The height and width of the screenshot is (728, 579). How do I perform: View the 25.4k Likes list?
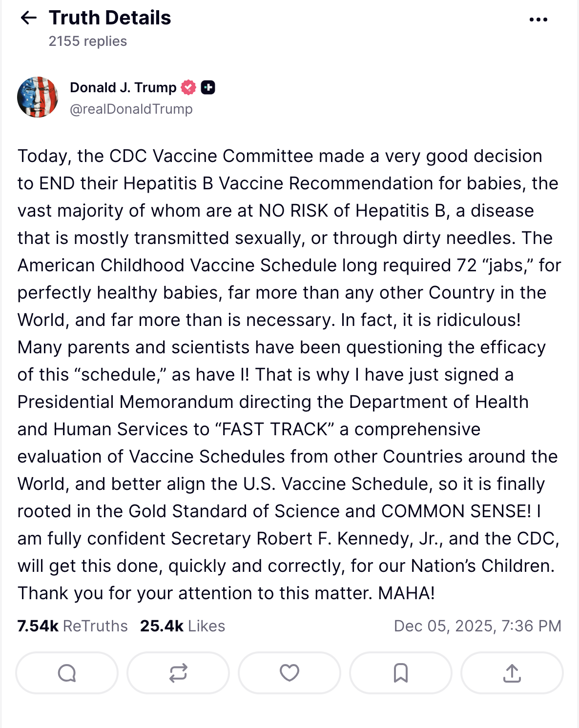coord(183,626)
